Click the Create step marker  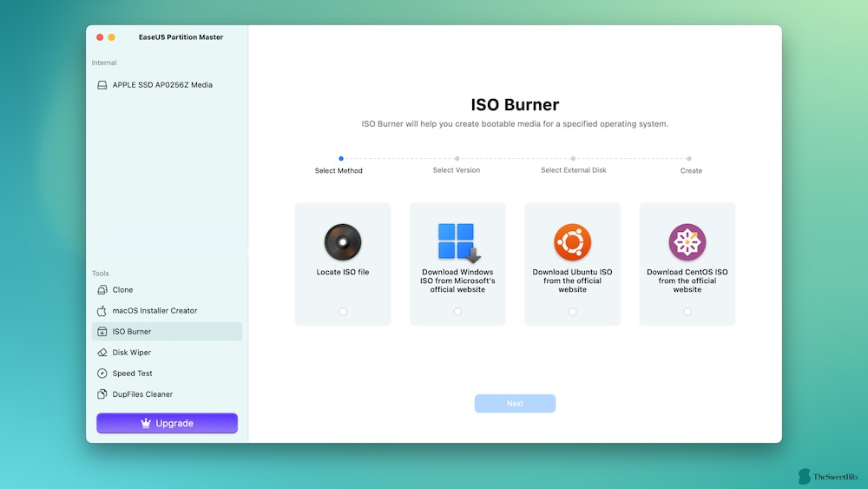(688, 158)
